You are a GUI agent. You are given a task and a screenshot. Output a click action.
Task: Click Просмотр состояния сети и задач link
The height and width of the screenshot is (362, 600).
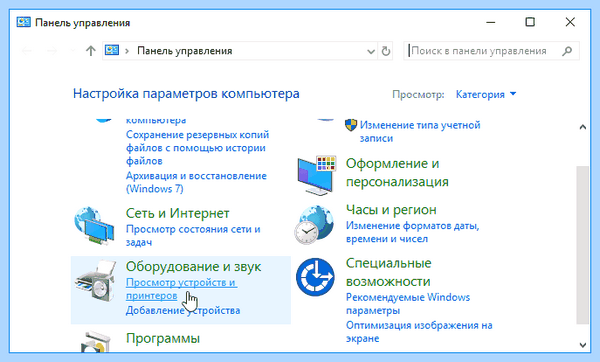[x=193, y=236]
